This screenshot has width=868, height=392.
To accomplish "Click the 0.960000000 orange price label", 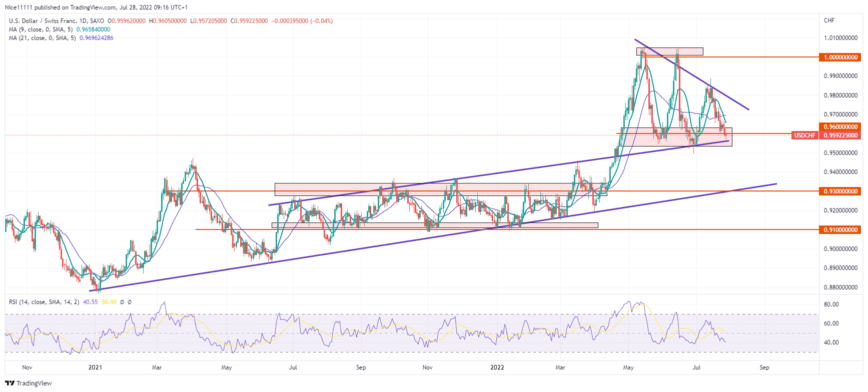I will pyautogui.click(x=840, y=127).
